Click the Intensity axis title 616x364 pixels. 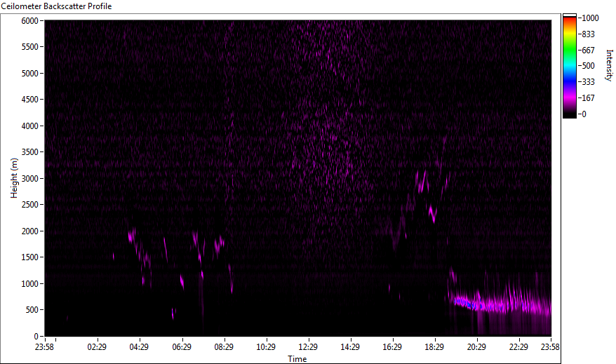[609, 65]
